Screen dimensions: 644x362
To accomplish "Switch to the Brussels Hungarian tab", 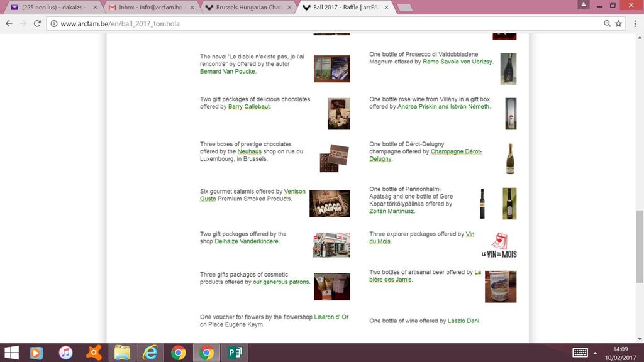I will pyautogui.click(x=248, y=8).
